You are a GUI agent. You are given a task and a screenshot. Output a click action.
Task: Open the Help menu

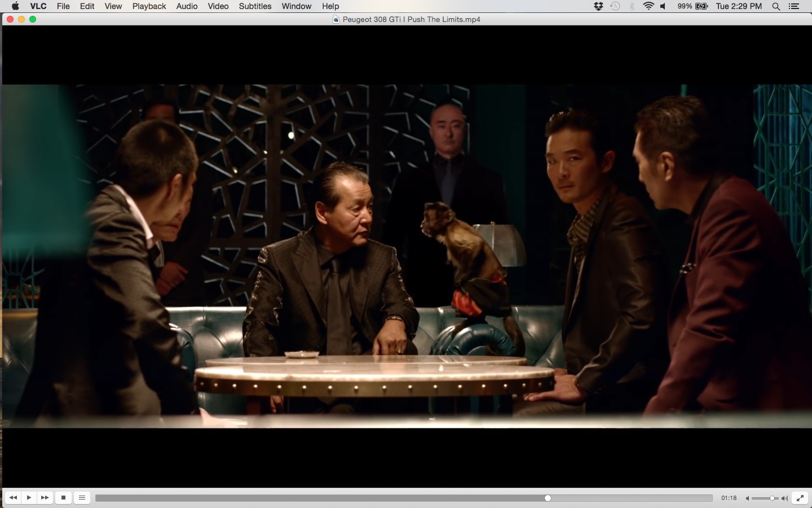(330, 6)
